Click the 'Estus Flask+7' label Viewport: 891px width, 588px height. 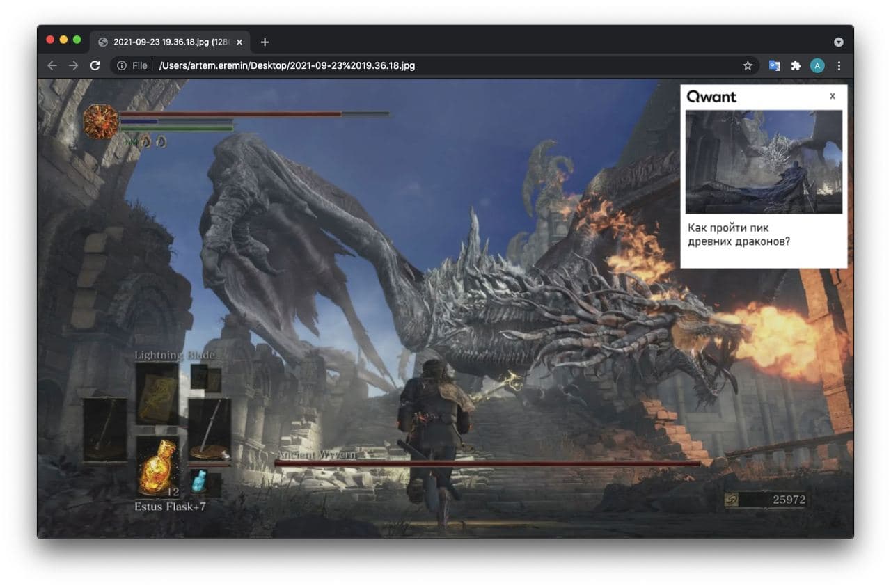tap(170, 507)
